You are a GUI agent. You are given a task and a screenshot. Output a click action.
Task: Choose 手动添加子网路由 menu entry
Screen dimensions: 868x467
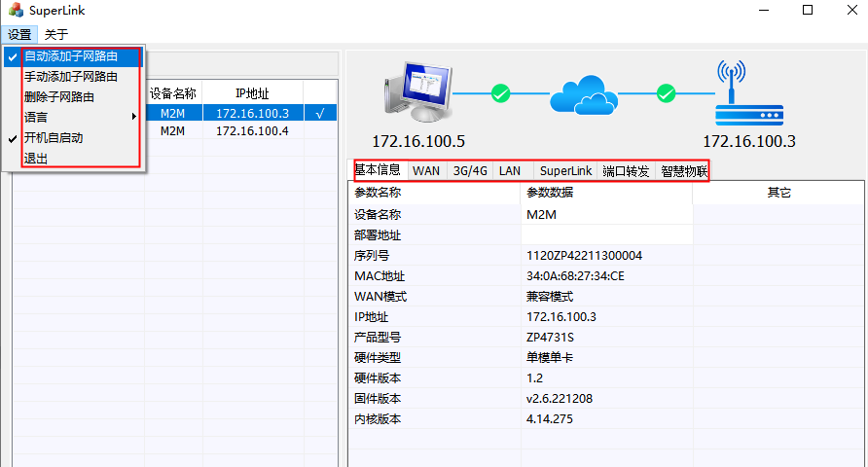tap(73, 77)
